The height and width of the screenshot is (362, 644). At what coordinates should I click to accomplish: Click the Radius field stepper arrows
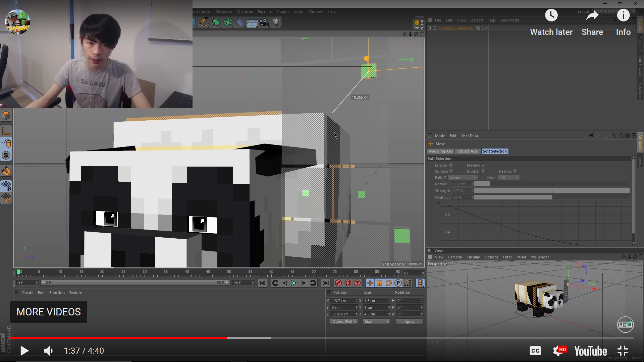(472, 184)
